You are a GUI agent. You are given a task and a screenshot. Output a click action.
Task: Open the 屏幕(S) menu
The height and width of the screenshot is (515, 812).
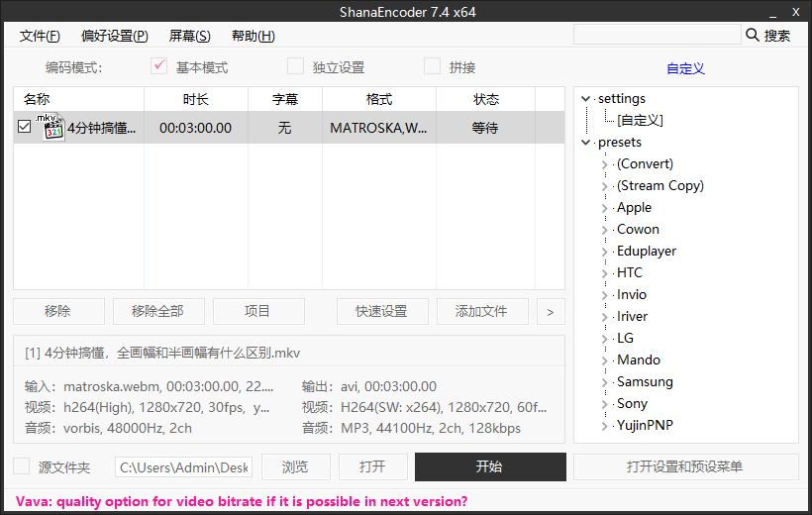click(189, 36)
